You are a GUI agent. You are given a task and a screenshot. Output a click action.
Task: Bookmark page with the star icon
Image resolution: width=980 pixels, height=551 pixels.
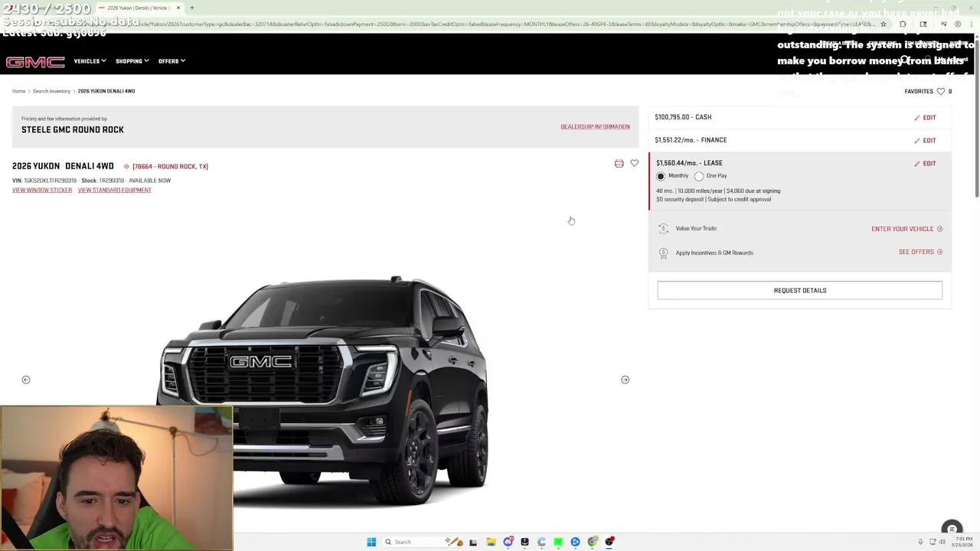click(884, 24)
